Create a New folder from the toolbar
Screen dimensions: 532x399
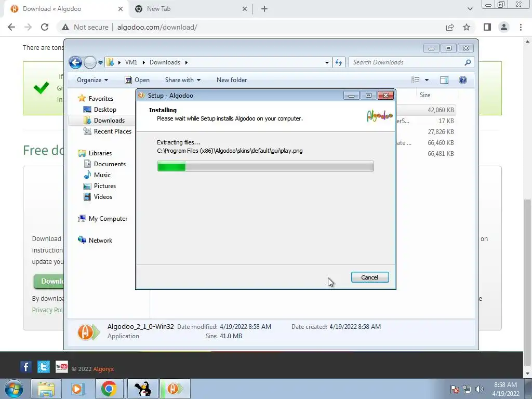pos(232,80)
